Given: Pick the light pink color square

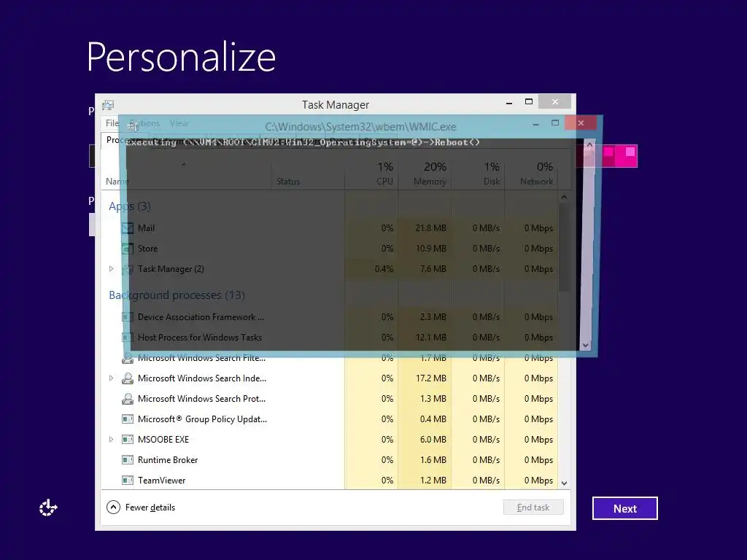Looking at the screenshot, I should coord(630,152).
